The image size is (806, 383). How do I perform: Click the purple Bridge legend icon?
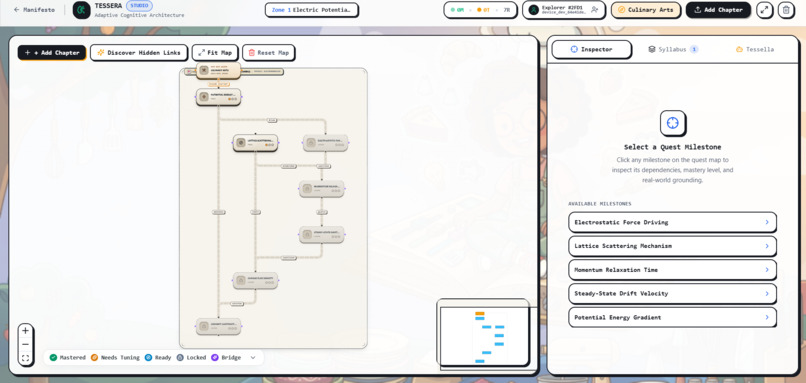click(x=215, y=357)
